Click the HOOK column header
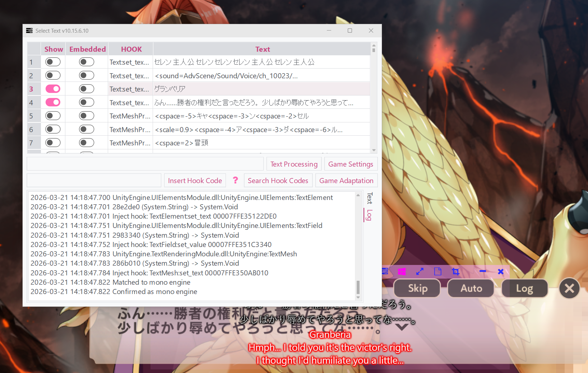This screenshot has height=373, width=588. [x=131, y=49]
